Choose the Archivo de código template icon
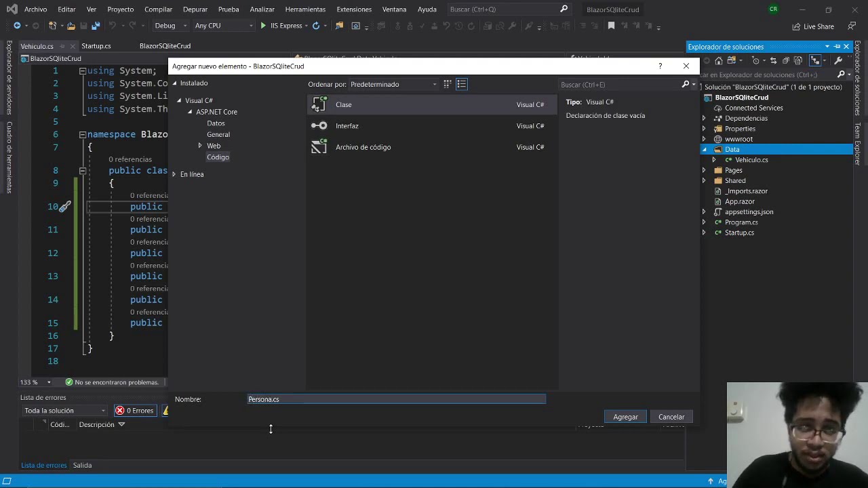The image size is (868, 488). point(319,146)
